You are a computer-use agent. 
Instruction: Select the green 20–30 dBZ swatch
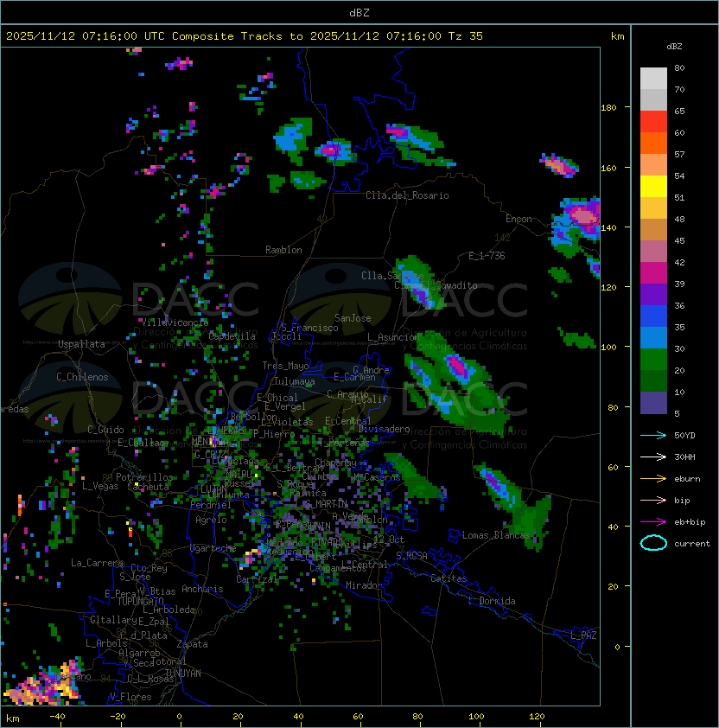(x=653, y=360)
